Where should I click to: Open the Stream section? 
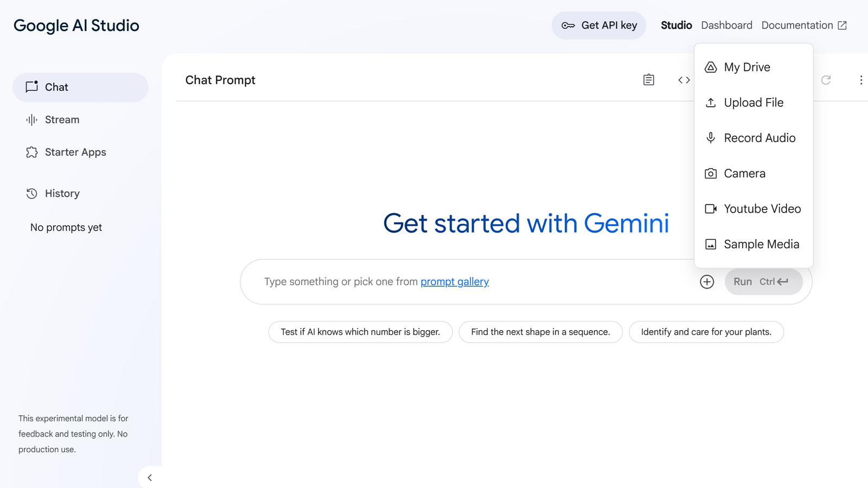pos(61,119)
